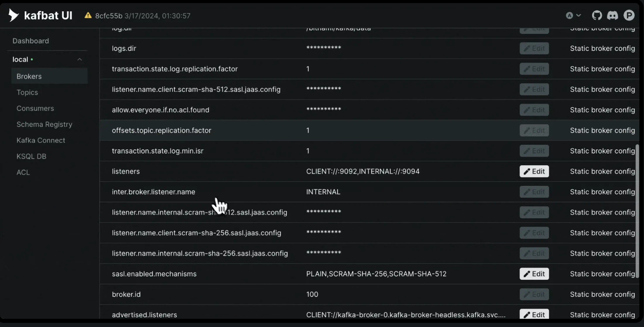Edit sasl.enabled.mechanisms value
644x327 pixels.
pyautogui.click(x=534, y=274)
